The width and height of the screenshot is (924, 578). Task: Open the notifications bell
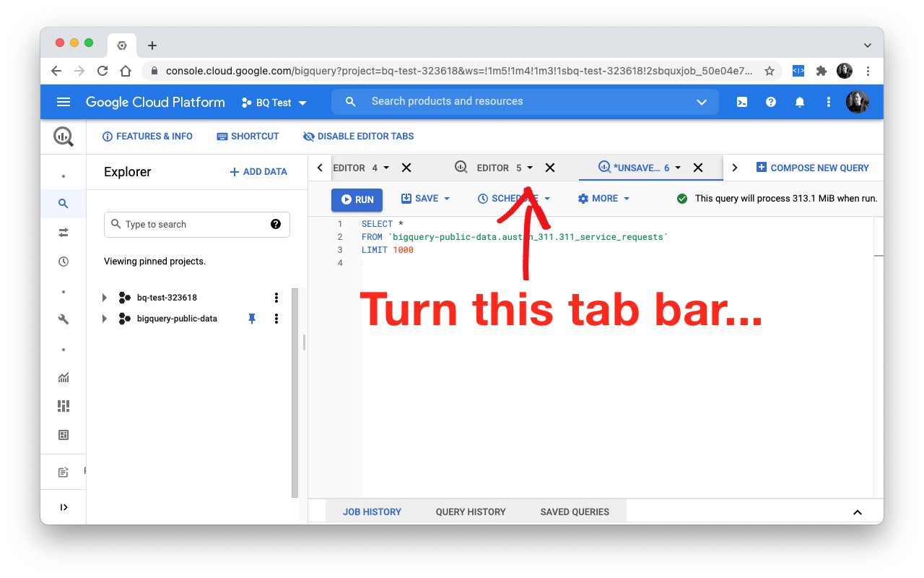point(800,102)
